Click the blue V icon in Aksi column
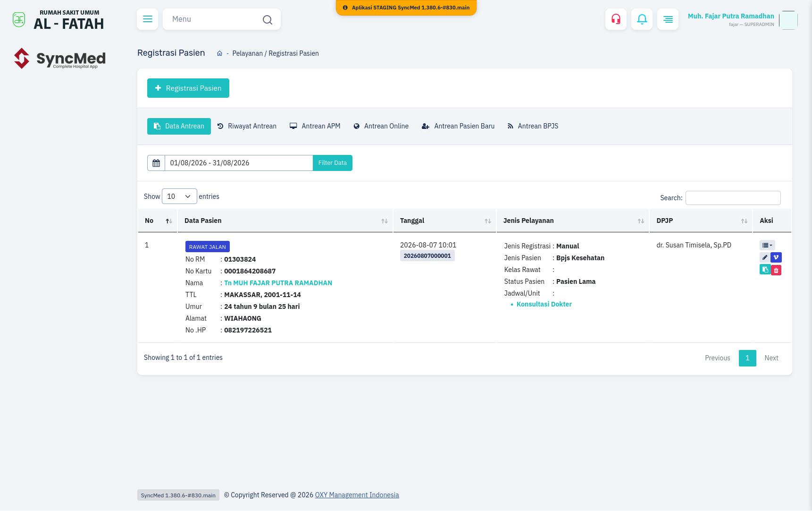 click(776, 257)
